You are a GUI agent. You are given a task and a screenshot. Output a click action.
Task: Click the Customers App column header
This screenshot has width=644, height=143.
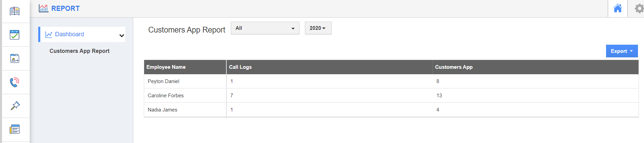pos(454,67)
